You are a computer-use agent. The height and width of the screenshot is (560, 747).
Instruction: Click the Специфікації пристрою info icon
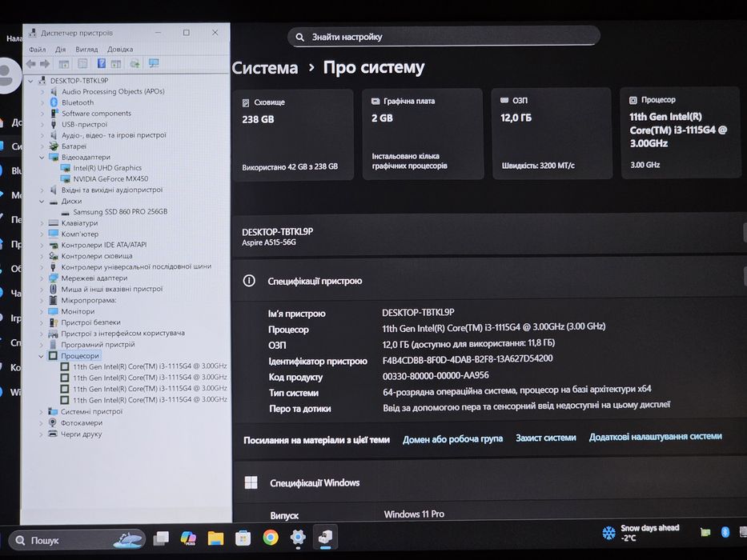pos(249,281)
